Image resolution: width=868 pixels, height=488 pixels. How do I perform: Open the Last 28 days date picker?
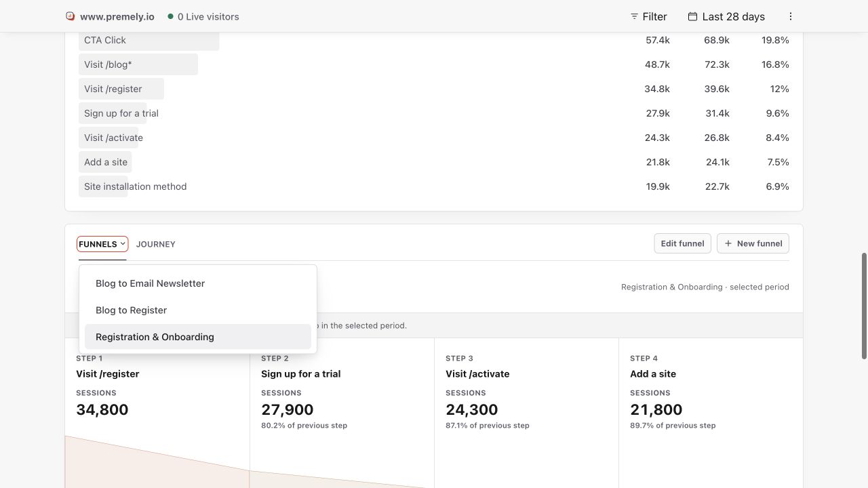point(726,16)
